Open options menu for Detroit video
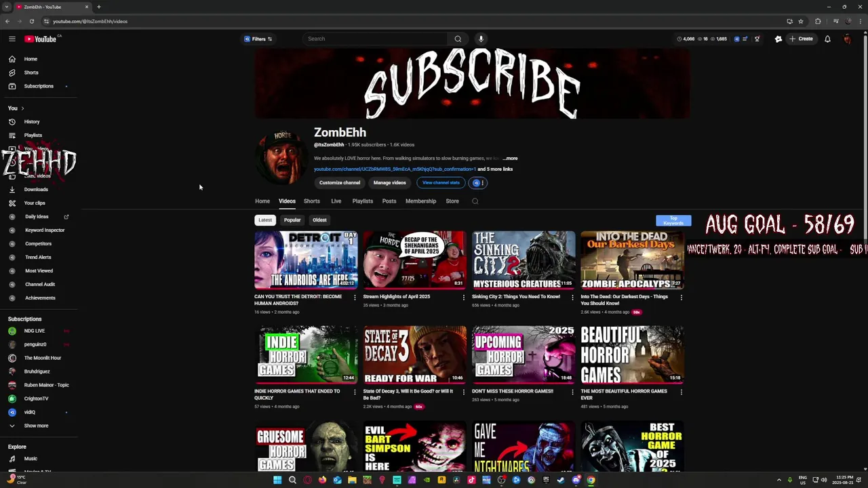Image resolution: width=868 pixels, height=488 pixels. tap(355, 297)
